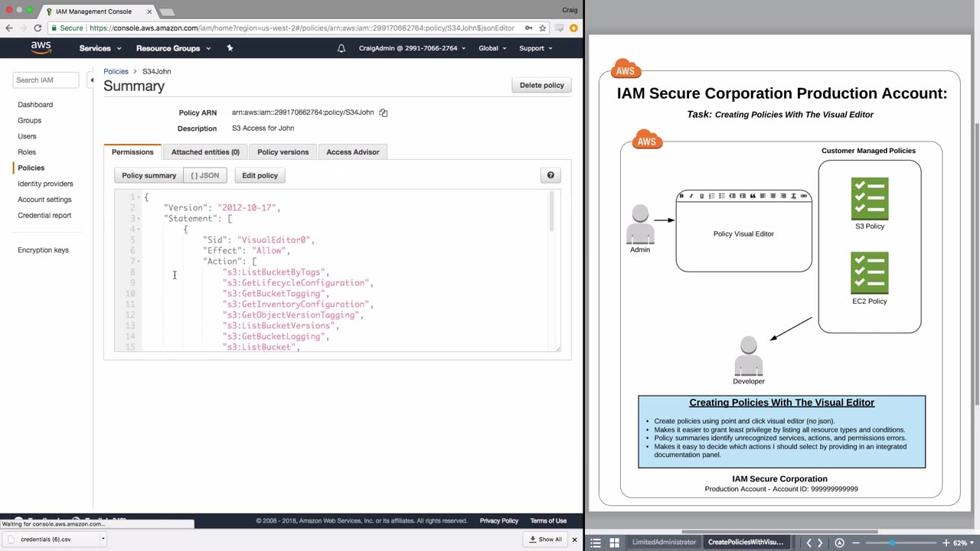Screen dimensions: 980x551
Task: Open Account settings in the sidebar
Action: pyautogui.click(x=44, y=200)
